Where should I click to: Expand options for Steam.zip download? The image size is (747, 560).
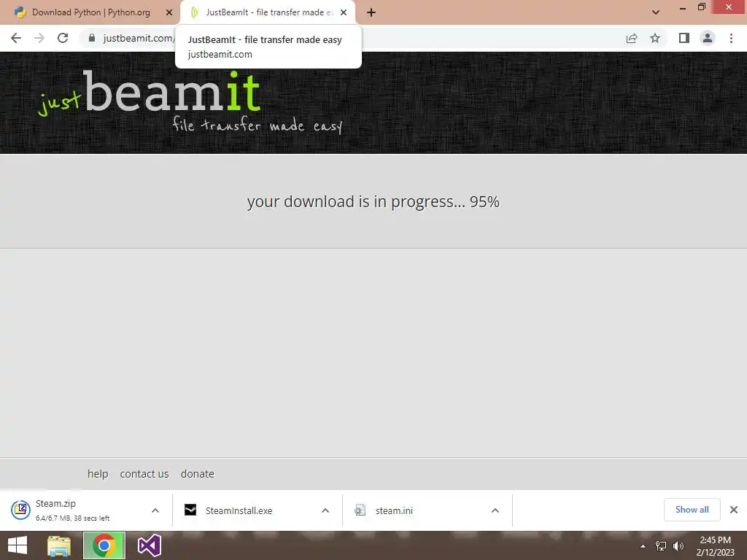155,510
